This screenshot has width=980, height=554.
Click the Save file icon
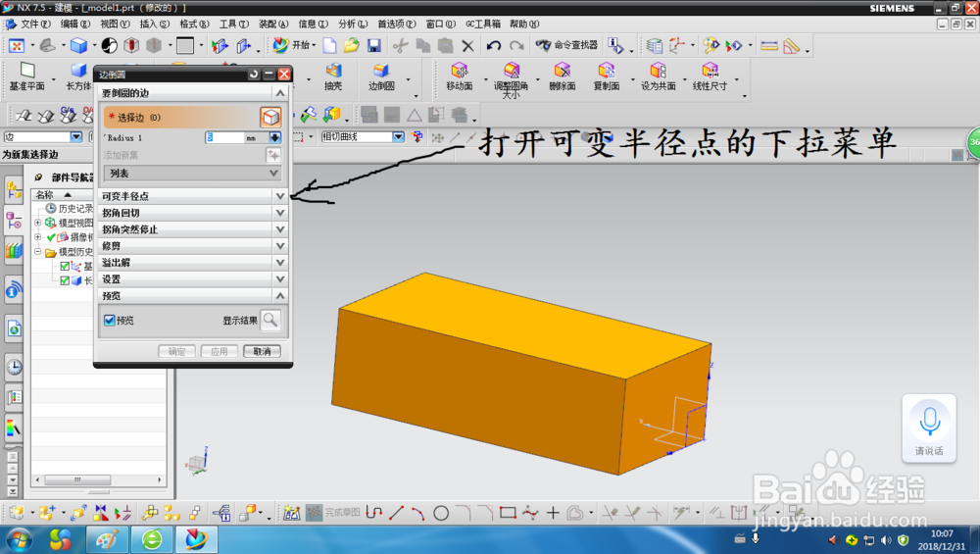[373, 46]
